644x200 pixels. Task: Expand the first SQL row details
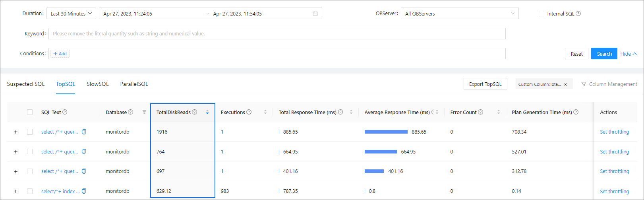(16, 132)
